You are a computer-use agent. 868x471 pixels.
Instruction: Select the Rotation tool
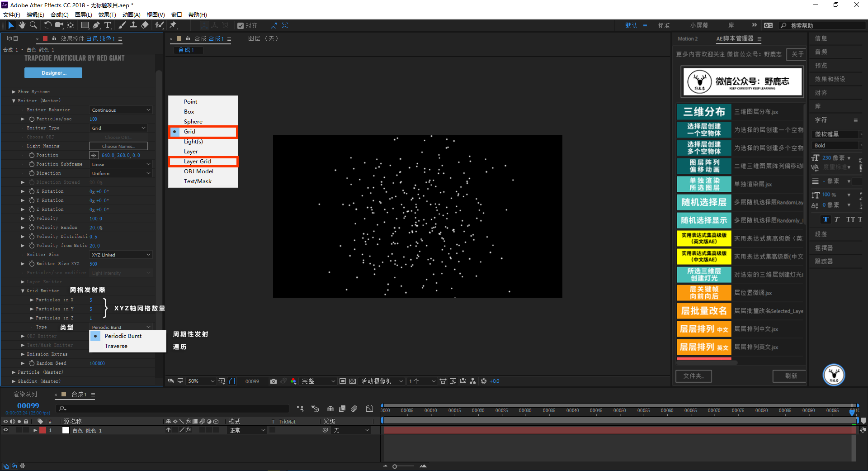[48, 25]
